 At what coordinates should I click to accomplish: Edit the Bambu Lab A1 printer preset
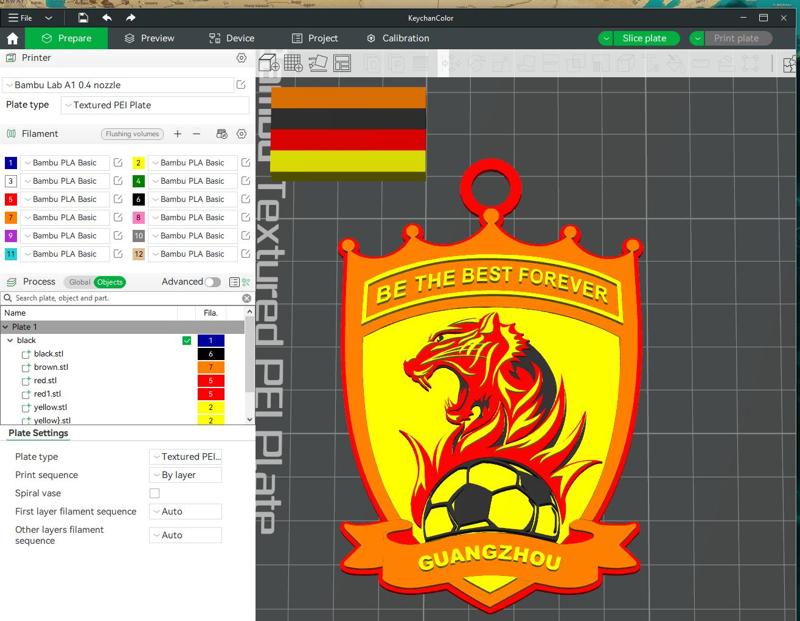(x=241, y=85)
